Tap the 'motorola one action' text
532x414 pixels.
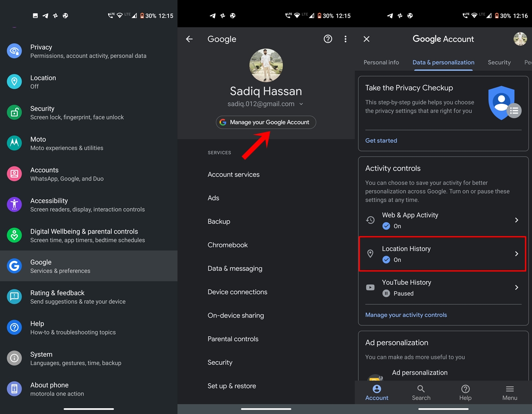(57, 394)
